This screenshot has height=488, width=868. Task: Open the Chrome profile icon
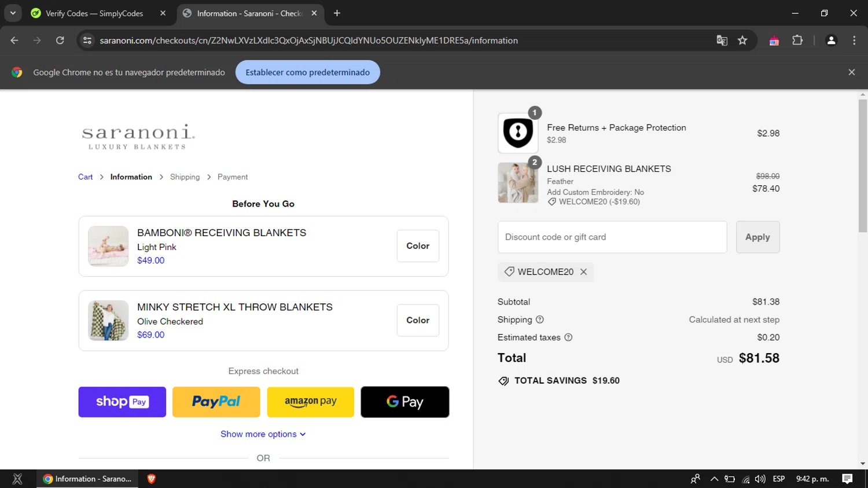831,41
